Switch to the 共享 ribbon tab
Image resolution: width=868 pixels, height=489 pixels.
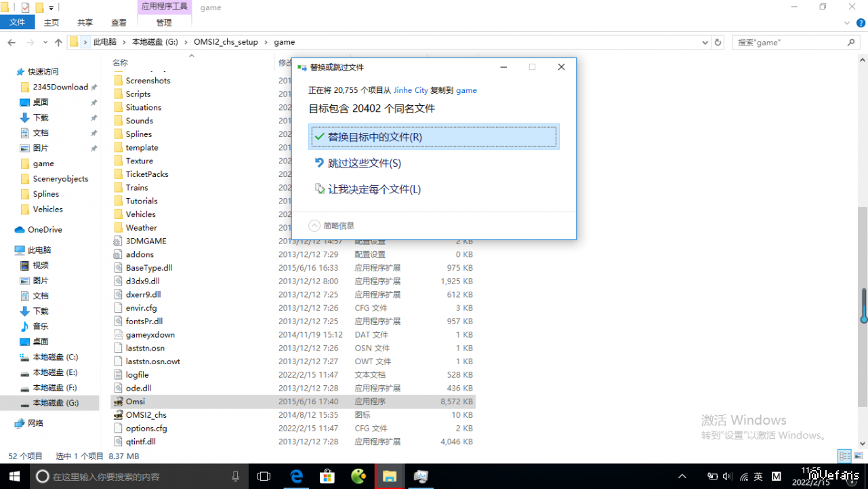(x=85, y=22)
